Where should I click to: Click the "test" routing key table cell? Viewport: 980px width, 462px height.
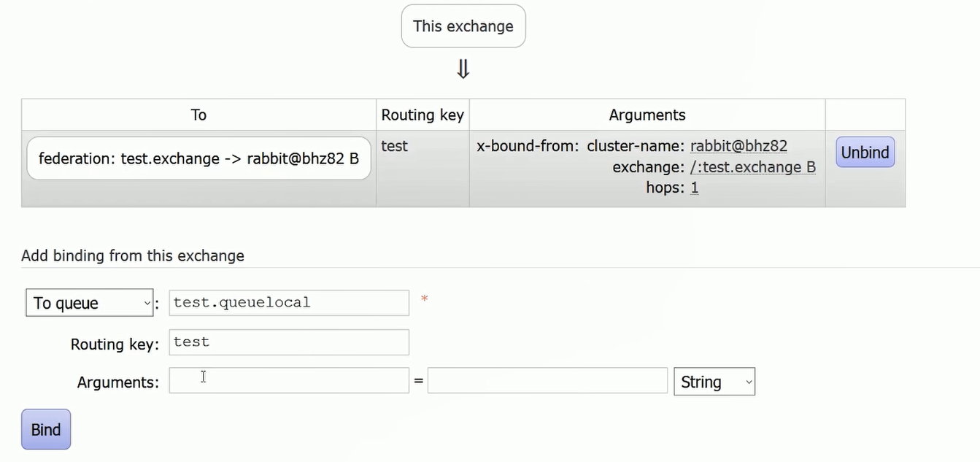[395, 146]
